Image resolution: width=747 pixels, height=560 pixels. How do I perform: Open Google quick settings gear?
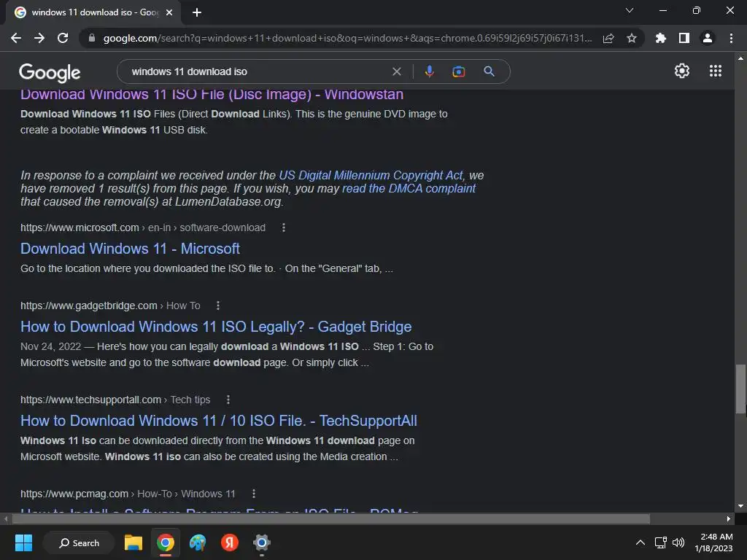coord(682,71)
